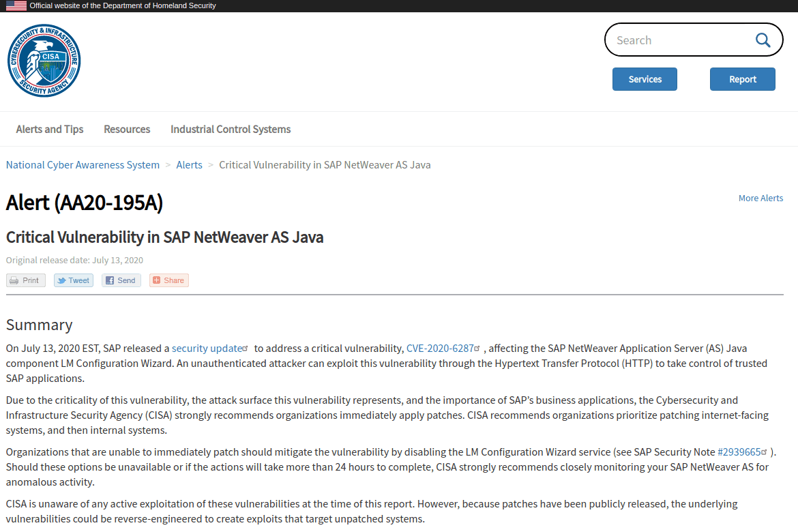Go to National Cyber Awareness System breadcrumb
This screenshot has height=532, width=798.
coord(83,164)
